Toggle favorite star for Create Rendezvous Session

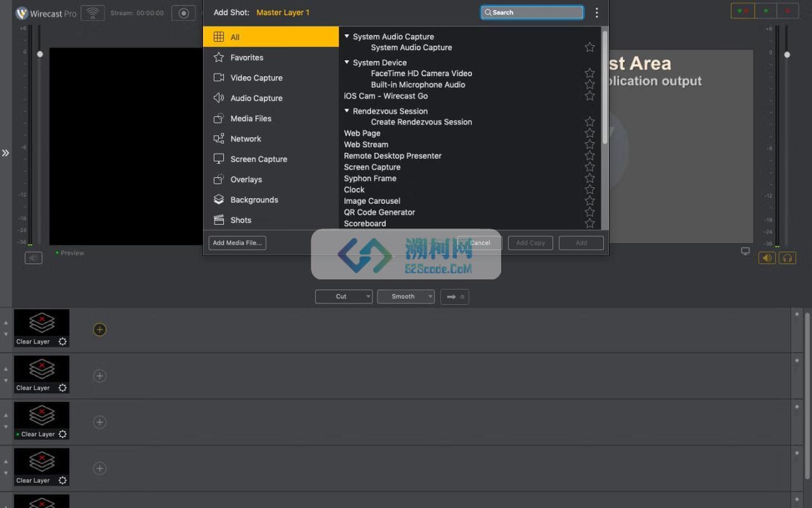point(589,122)
